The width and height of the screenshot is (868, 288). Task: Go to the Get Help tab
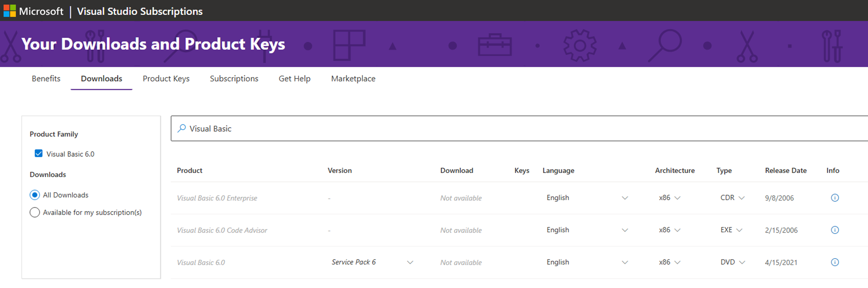point(295,79)
